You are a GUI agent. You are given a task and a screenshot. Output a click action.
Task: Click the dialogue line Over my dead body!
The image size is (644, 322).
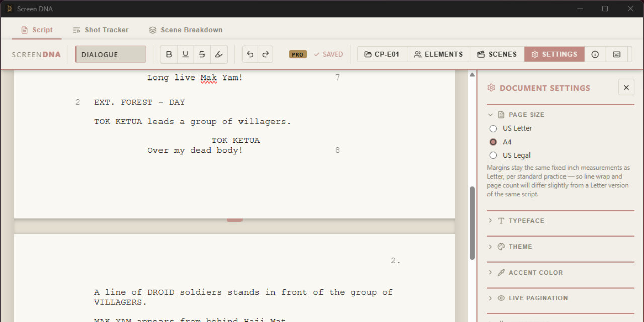195,151
